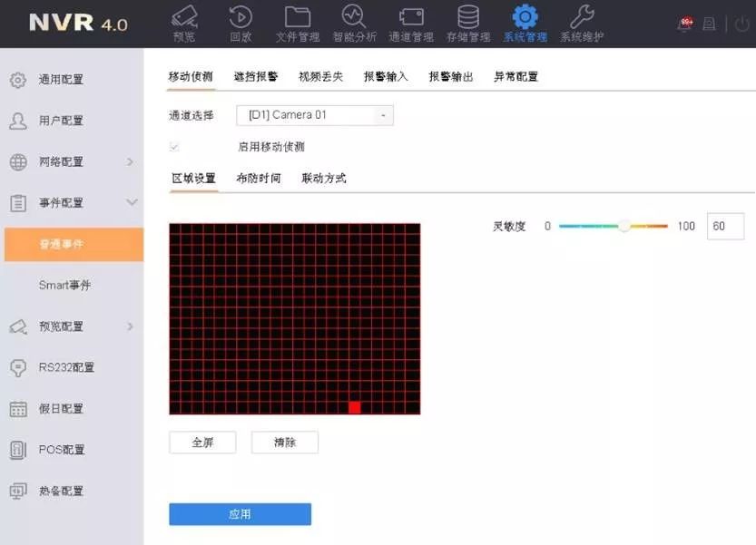756x545 pixels.
Task: Open 文件管理 (File Management)
Action: [297, 23]
